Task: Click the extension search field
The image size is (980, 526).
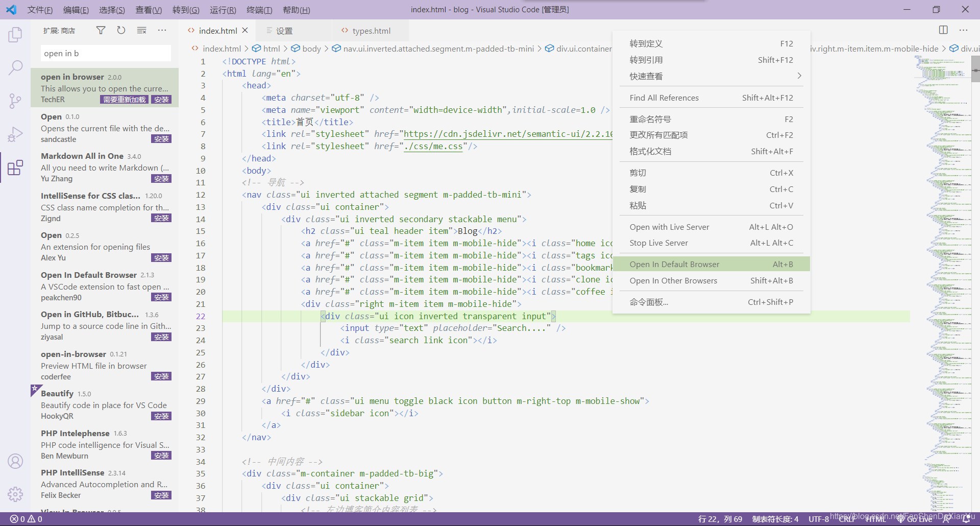Action: pyautogui.click(x=106, y=53)
